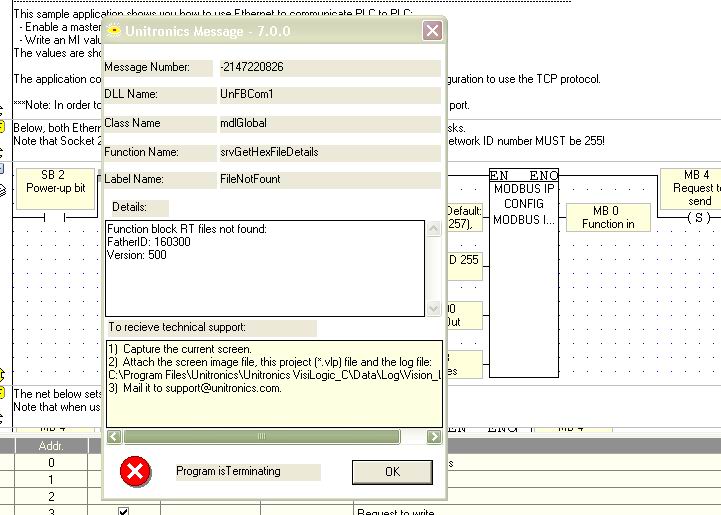Viewport: 721px width, 515px height.
Task: Select address row 0 in operand table
Action: [x=51, y=463]
